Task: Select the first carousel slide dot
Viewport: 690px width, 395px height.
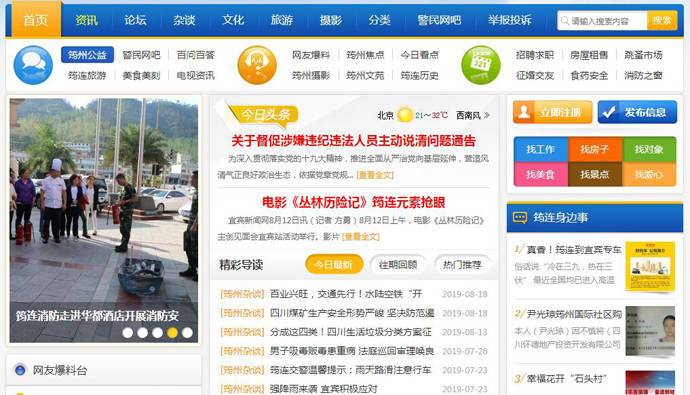Action: coord(128,333)
